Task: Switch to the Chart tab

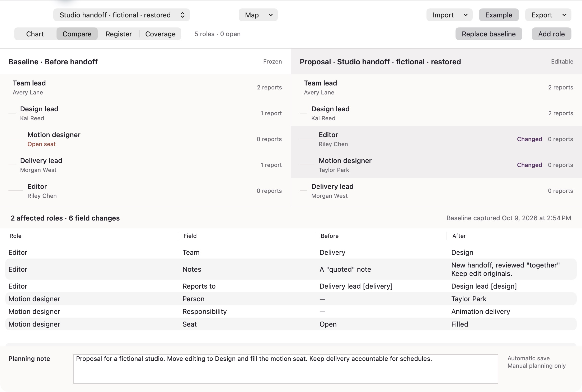Action: click(x=35, y=34)
